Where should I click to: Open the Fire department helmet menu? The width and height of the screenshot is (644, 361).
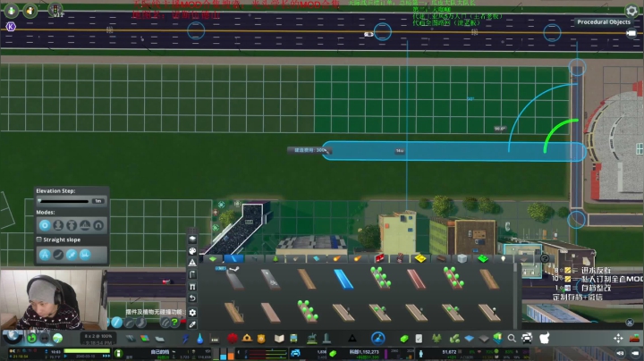point(247,339)
